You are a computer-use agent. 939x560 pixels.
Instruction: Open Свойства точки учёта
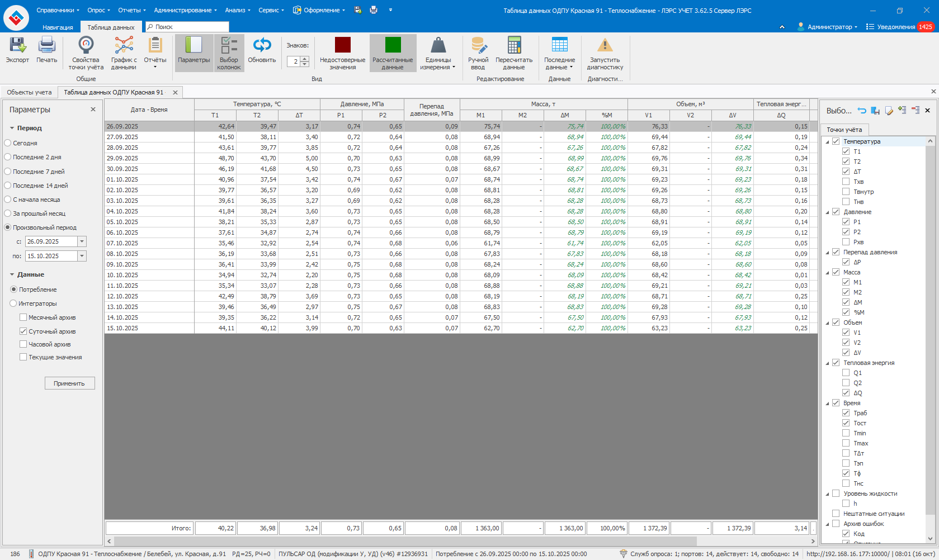click(x=86, y=45)
